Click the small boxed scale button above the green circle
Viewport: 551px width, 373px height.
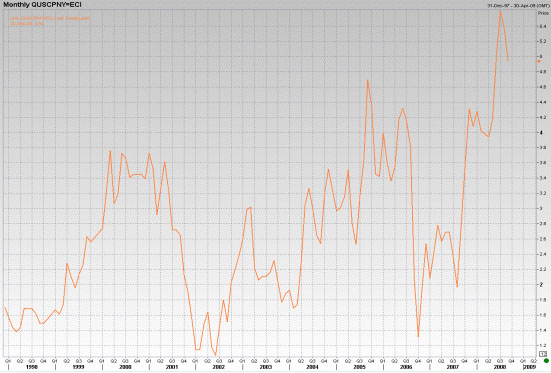543,354
